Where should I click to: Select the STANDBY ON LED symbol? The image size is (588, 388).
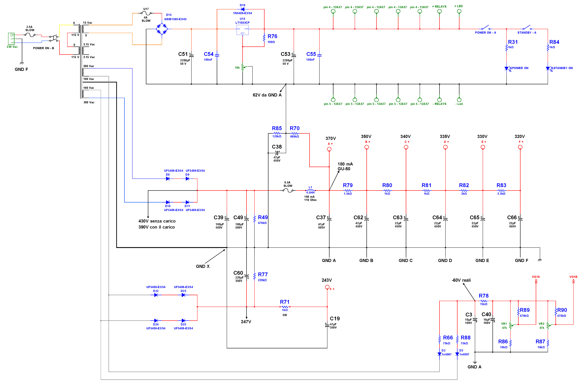[x=548, y=68]
